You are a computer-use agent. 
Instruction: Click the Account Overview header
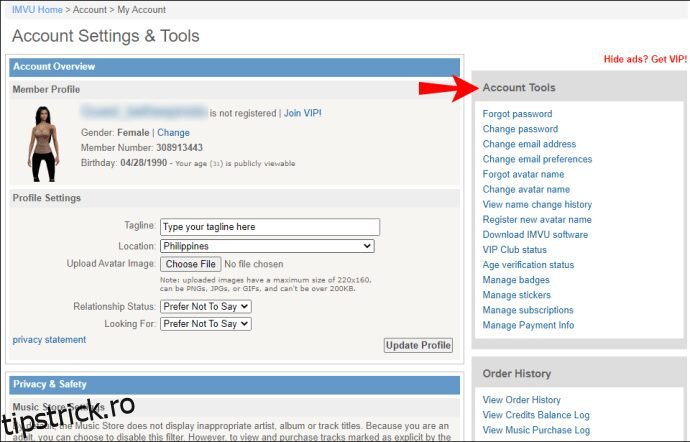point(235,67)
